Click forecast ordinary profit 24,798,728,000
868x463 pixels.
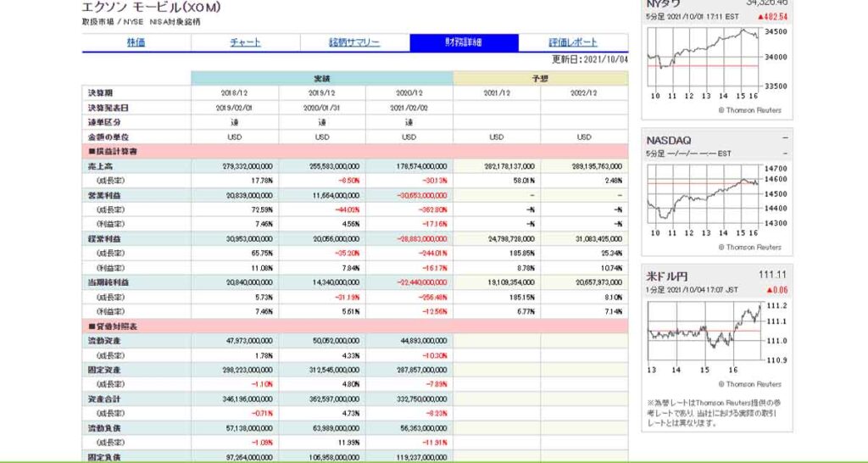(511, 239)
